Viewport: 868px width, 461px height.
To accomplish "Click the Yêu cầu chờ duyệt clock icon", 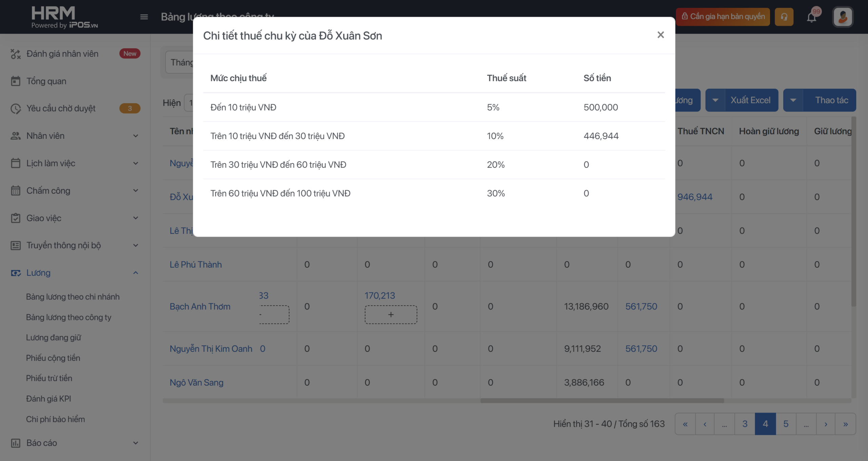I will pyautogui.click(x=16, y=109).
